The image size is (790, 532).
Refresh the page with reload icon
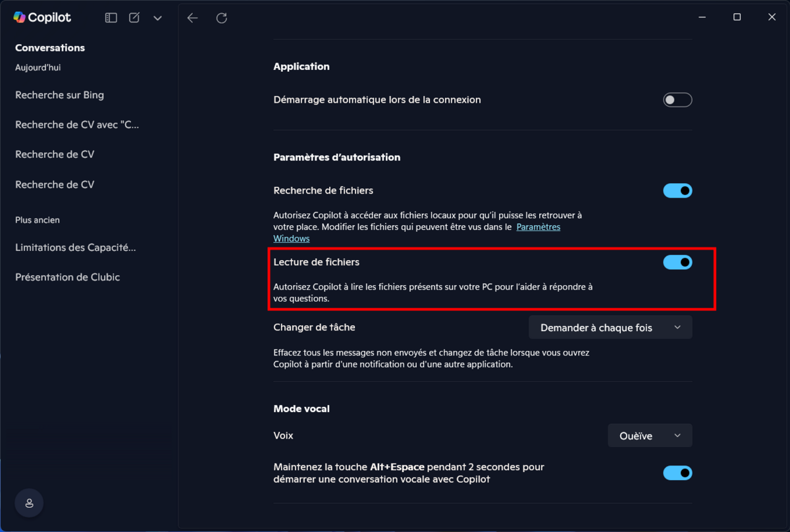222,18
